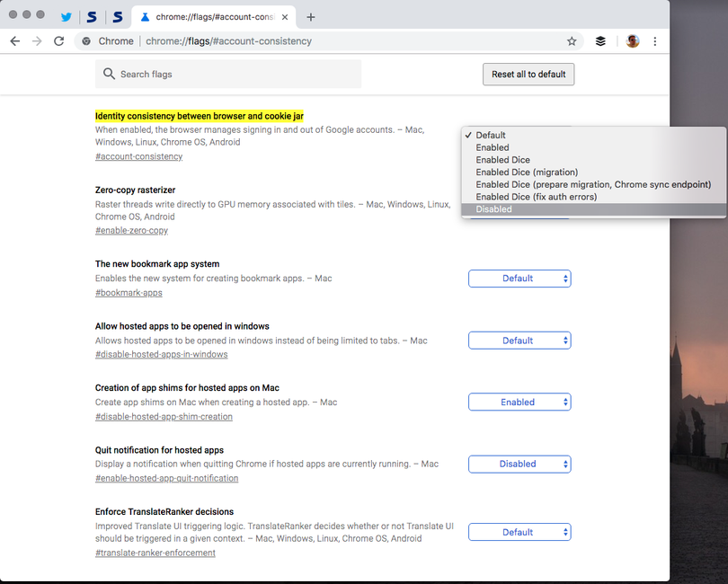
Task: Open the extension layers icon in toolbar
Action: (600, 40)
